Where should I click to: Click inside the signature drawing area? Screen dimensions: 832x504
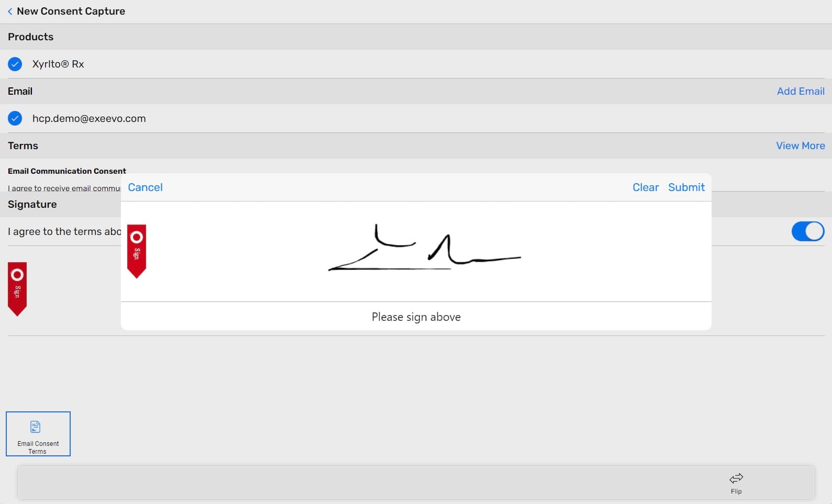(x=416, y=251)
